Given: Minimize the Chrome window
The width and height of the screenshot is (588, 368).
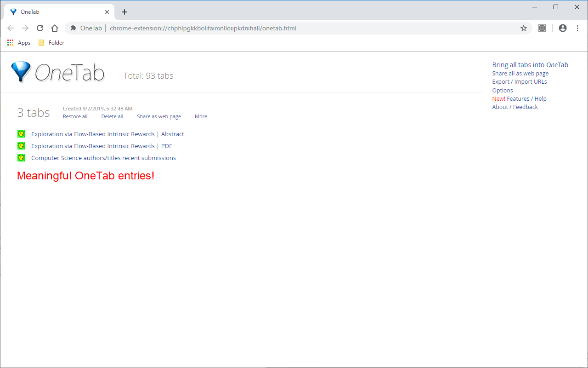Looking at the screenshot, I should coord(535,7).
